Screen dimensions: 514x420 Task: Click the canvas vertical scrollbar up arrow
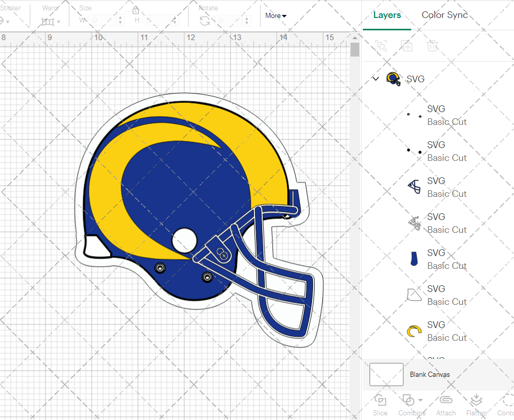coord(355,38)
